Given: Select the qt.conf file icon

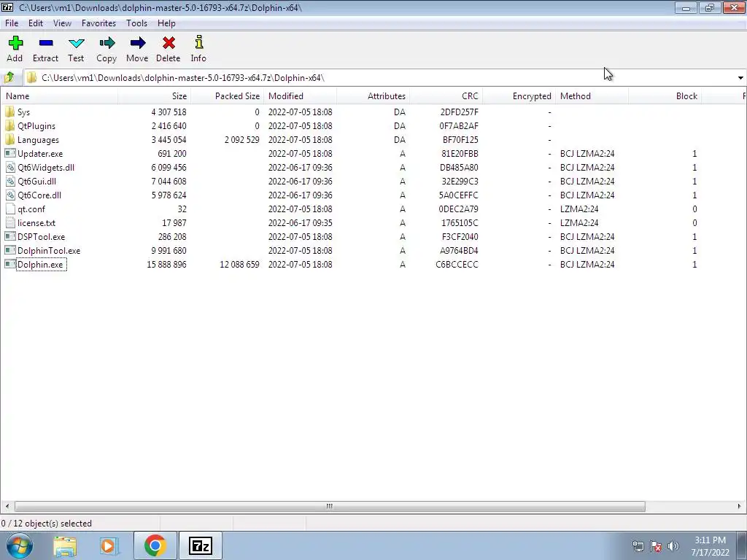Looking at the screenshot, I should [x=10, y=209].
